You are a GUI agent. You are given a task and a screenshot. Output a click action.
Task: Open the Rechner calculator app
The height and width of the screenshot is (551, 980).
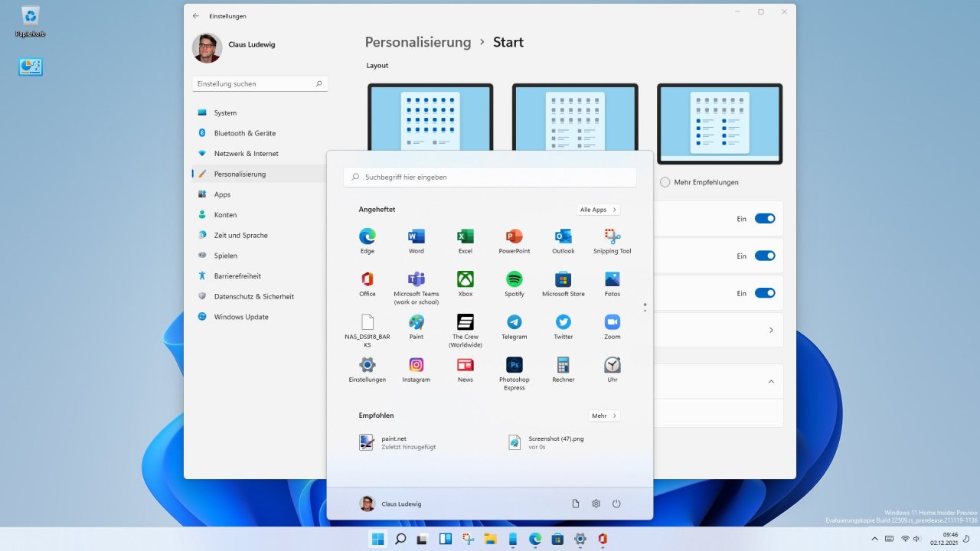(563, 369)
